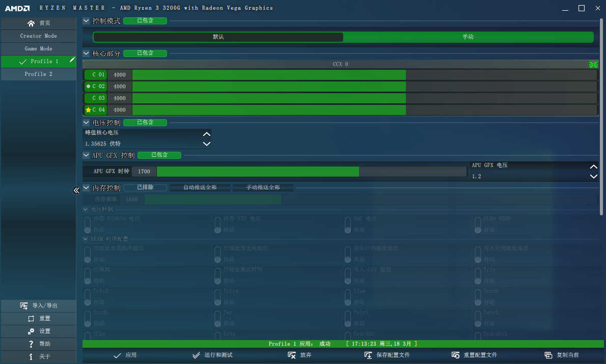This screenshot has height=364, width=606.
Task: Toggle 内存控制 已排除 switch
Action: pos(145,187)
